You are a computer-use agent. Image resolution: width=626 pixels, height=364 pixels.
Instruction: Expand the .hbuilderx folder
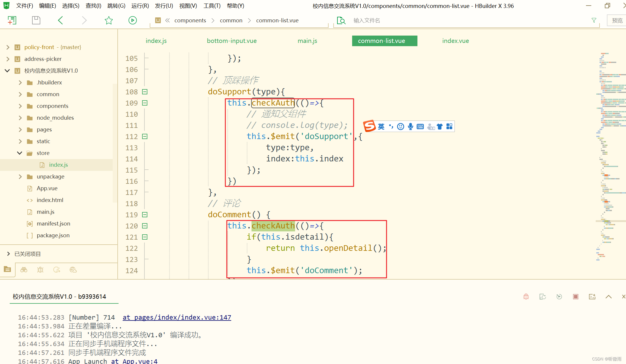tap(20, 82)
